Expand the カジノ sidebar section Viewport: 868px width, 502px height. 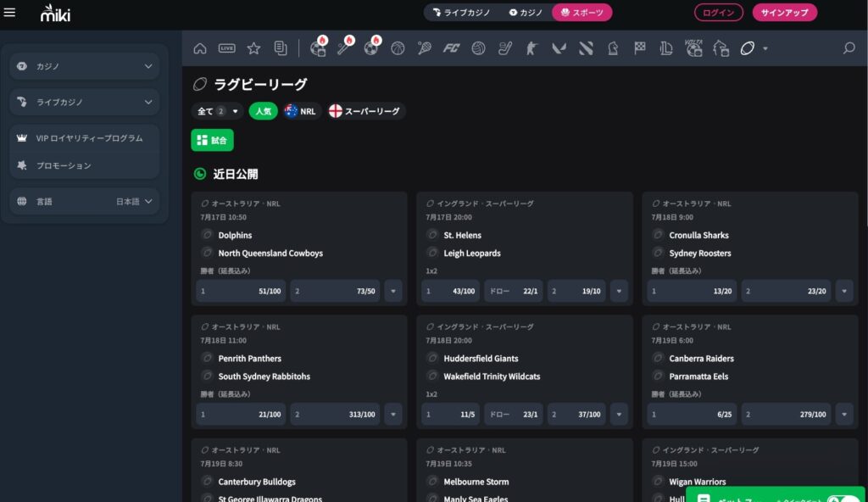pyautogui.click(x=85, y=66)
